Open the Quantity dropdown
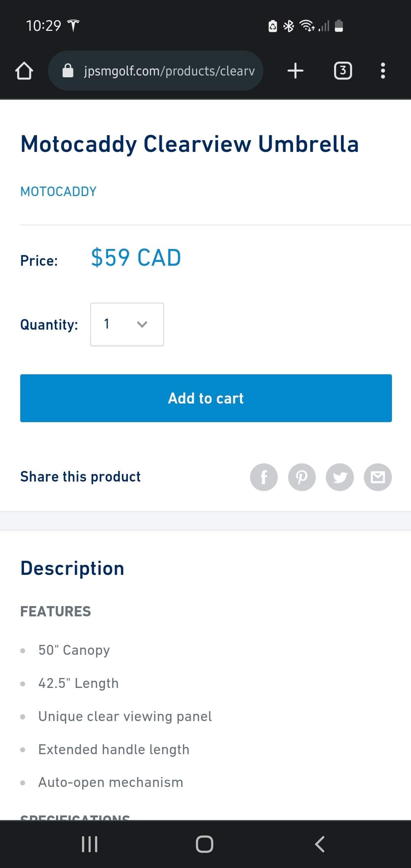The height and width of the screenshot is (868, 411). (127, 324)
